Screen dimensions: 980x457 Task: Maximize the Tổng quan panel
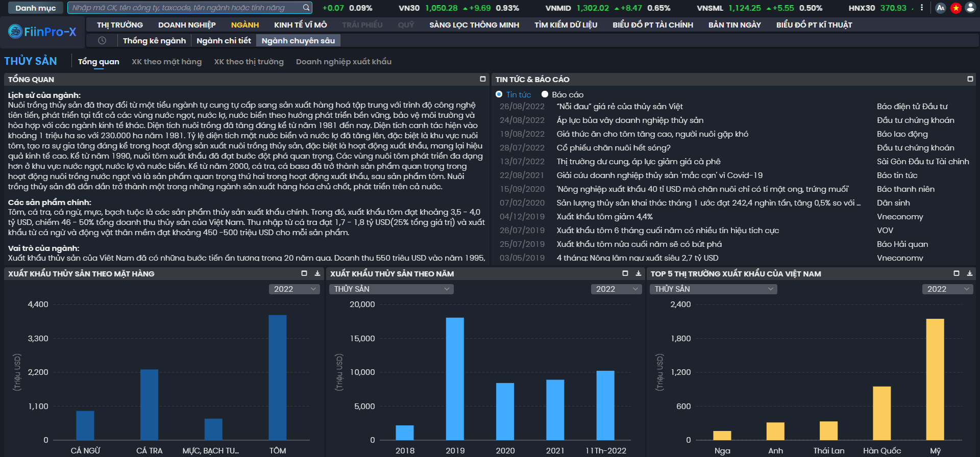pos(483,79)
